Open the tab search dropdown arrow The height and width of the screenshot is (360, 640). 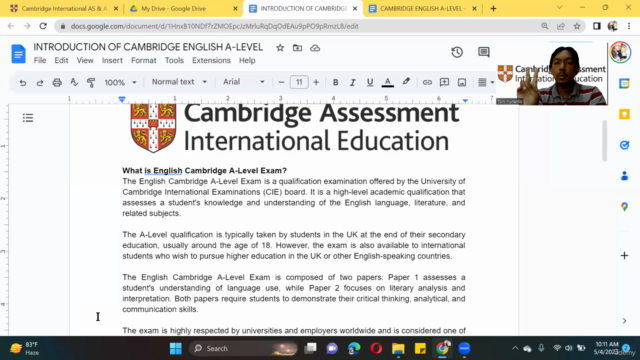[x=559, y=8]
